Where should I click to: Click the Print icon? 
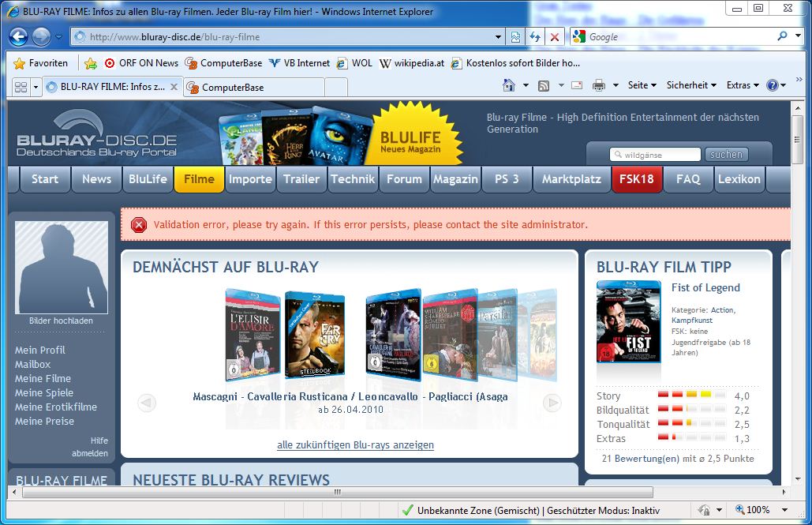[x=599, y=85]
